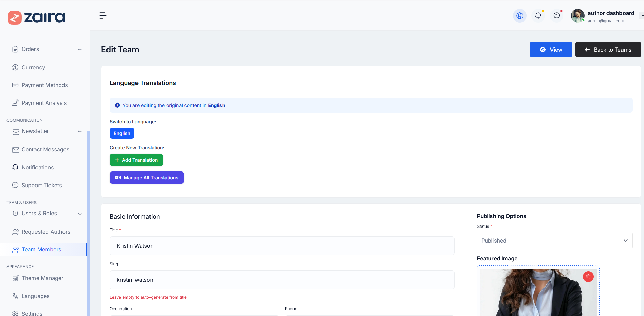The image size is (644, 316).
Task: Expand the Orders submenu
Action: pos(80,50)
